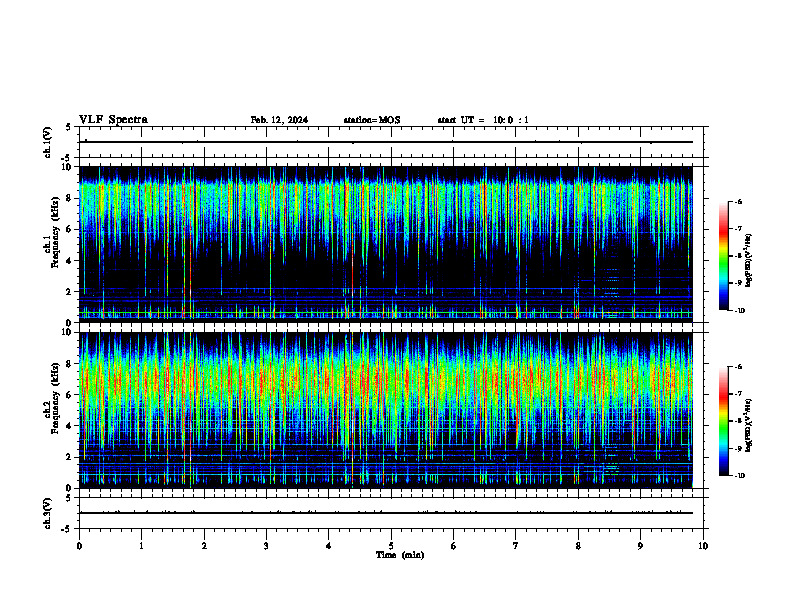Click the time axis tick label '10'
Viewport: 792px width, 612px height.
coord(703,546)
